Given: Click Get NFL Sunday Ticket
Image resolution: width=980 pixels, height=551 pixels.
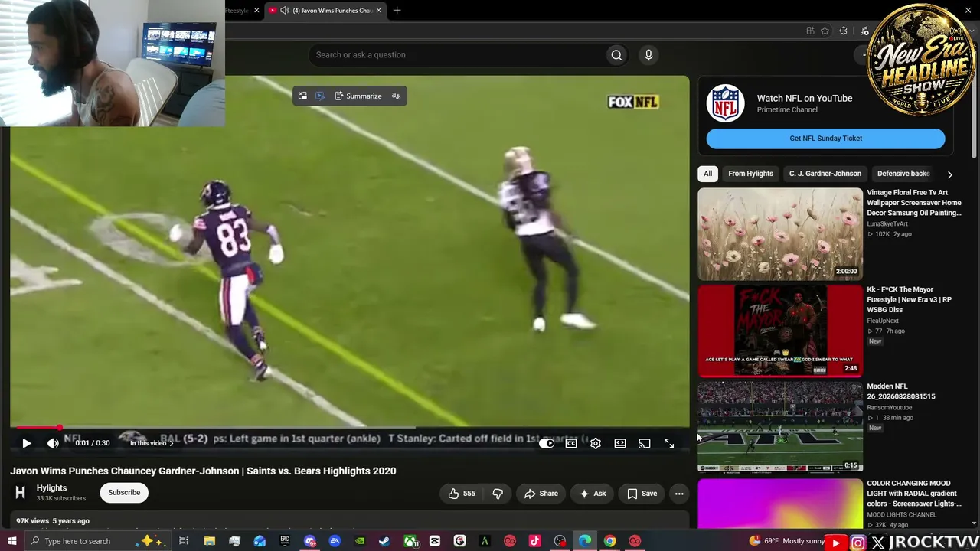Looking at the screenshot, I should pos(825,139).
